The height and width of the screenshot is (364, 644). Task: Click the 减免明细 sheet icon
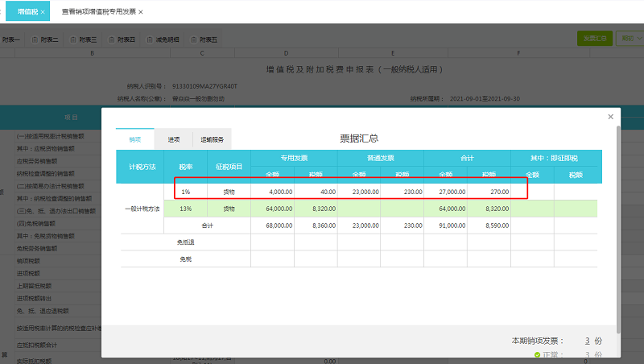(x=150, y=39)
